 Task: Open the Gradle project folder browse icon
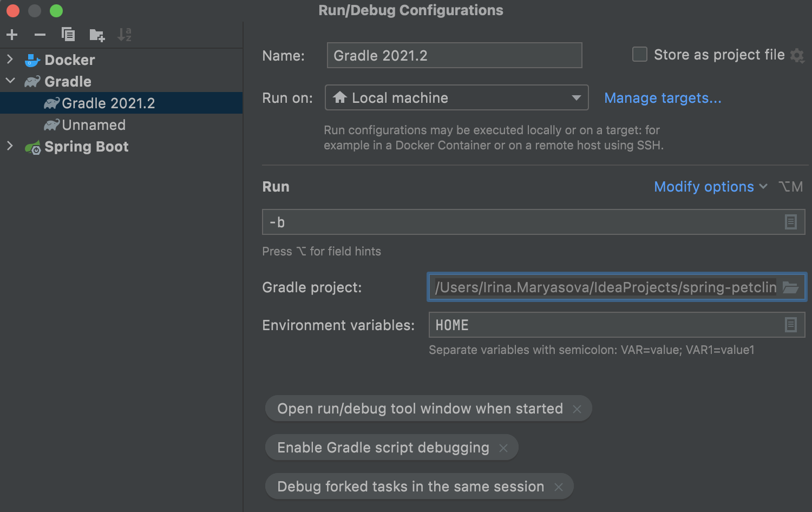[x=790, y=287]
